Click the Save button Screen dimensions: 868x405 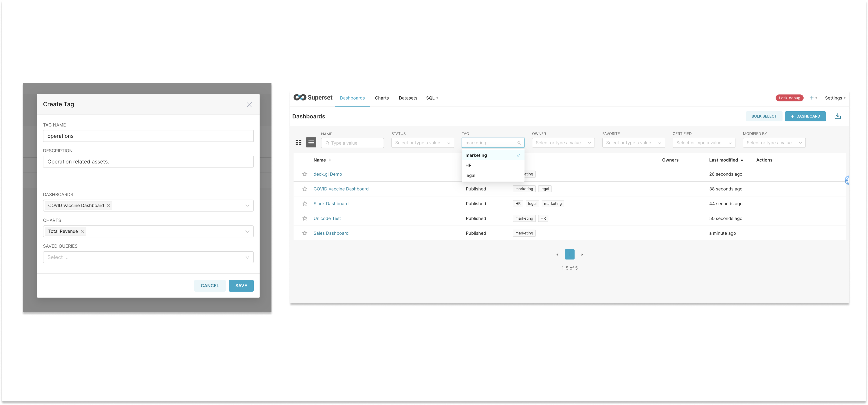point(241,286)
